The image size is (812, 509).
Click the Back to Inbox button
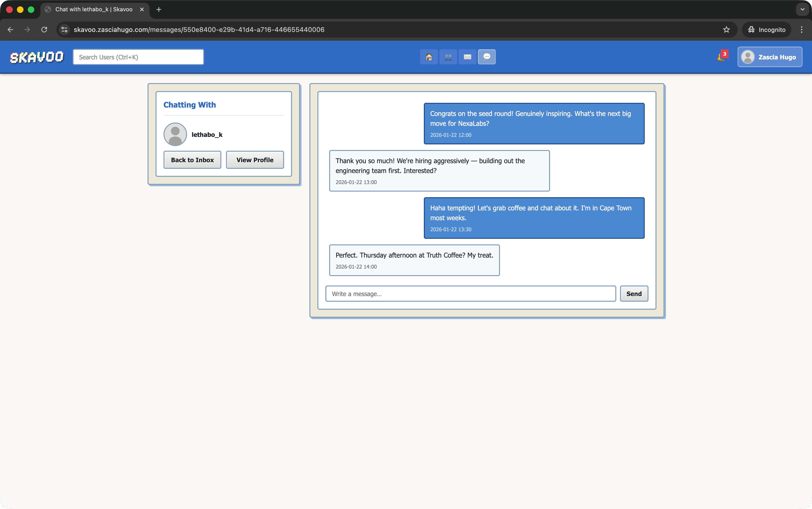pyautogui.click(x=192, y=160)
